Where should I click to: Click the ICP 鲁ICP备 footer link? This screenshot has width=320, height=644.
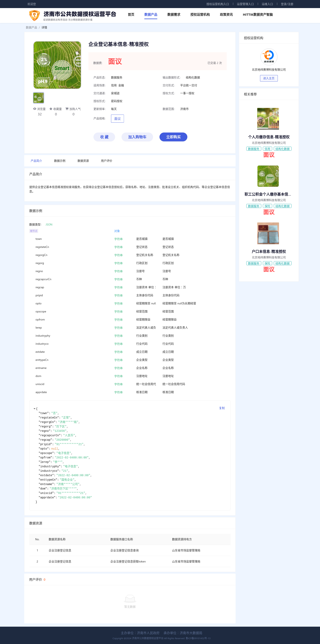[x=198, y=638]
